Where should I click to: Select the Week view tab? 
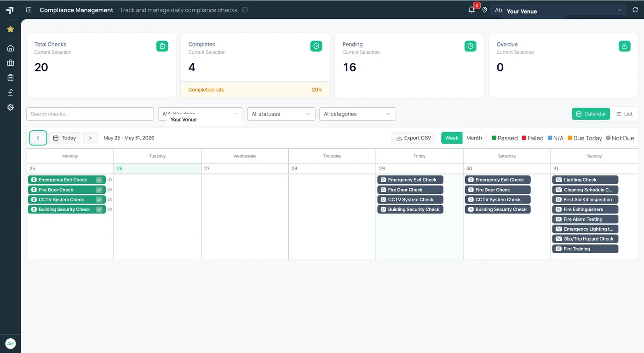452,138
